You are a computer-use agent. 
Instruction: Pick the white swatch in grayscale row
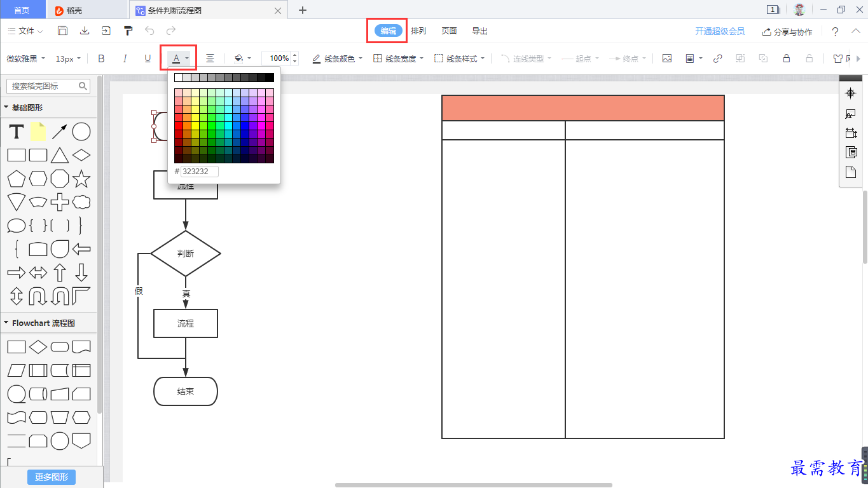point(179,78)
